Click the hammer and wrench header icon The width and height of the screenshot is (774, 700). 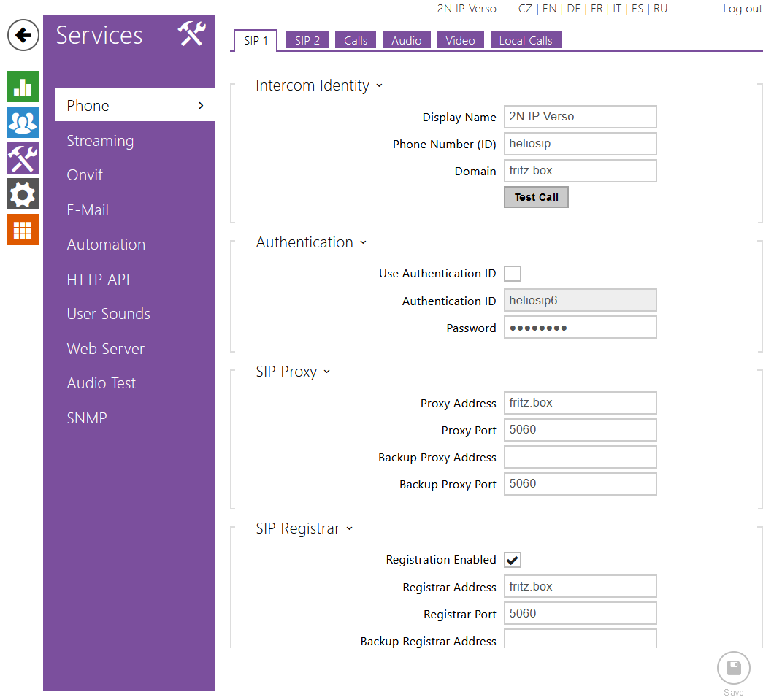coord(192,34)
